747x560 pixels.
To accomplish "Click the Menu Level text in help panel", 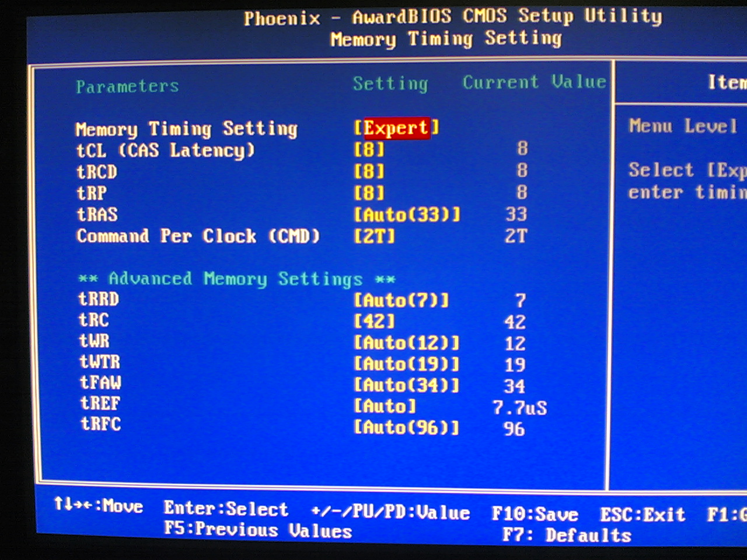I will [x=683, y=126].
